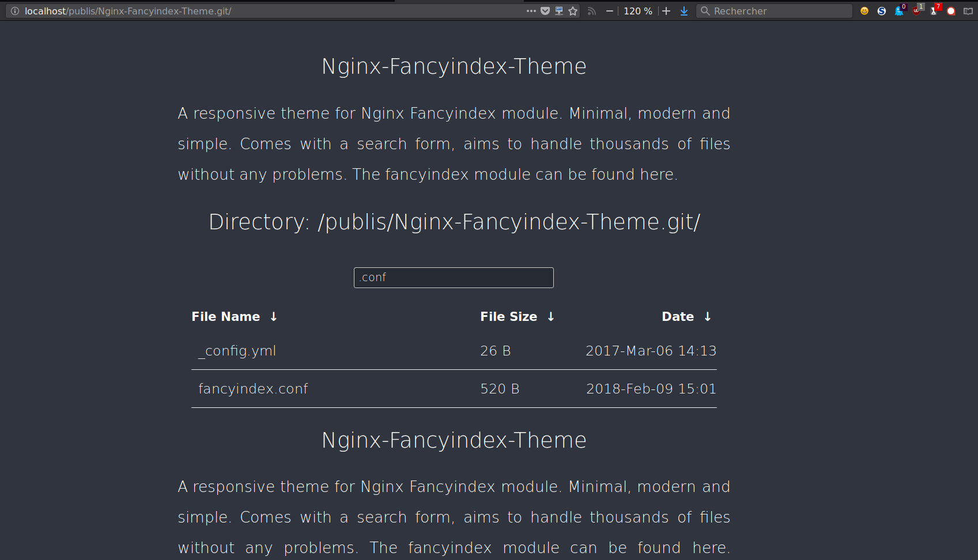Viewport: 978px width, 560px height.
Task: Click the lower Nginx-Fancyindex-Theme heading
Action: pyautogui.click(x=454, y=440)
